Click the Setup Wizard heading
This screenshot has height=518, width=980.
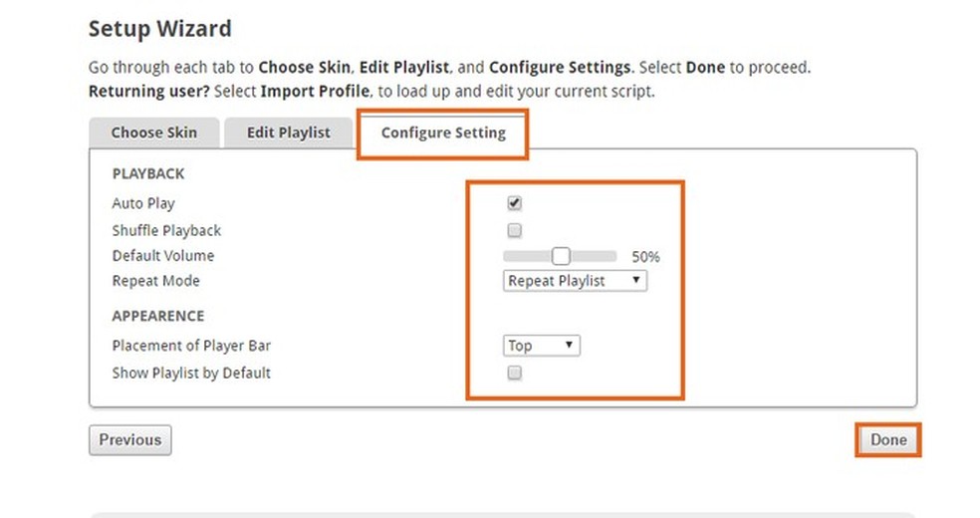click(x=159, y=29)
